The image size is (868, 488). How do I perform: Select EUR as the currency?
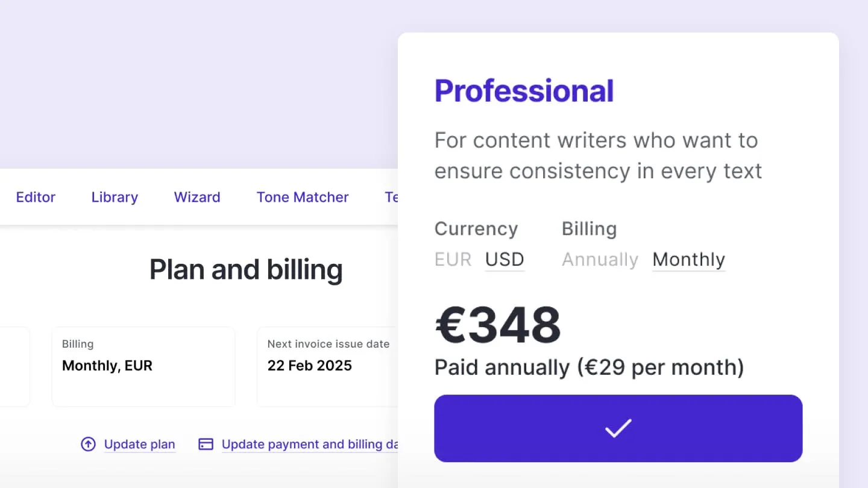tap(453, 259)
